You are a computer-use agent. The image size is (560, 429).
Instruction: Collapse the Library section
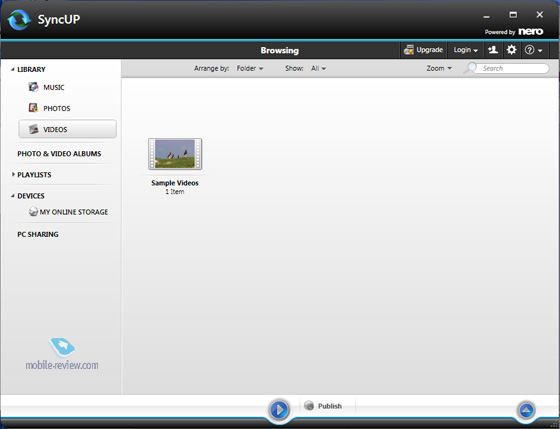pos(12,69)
